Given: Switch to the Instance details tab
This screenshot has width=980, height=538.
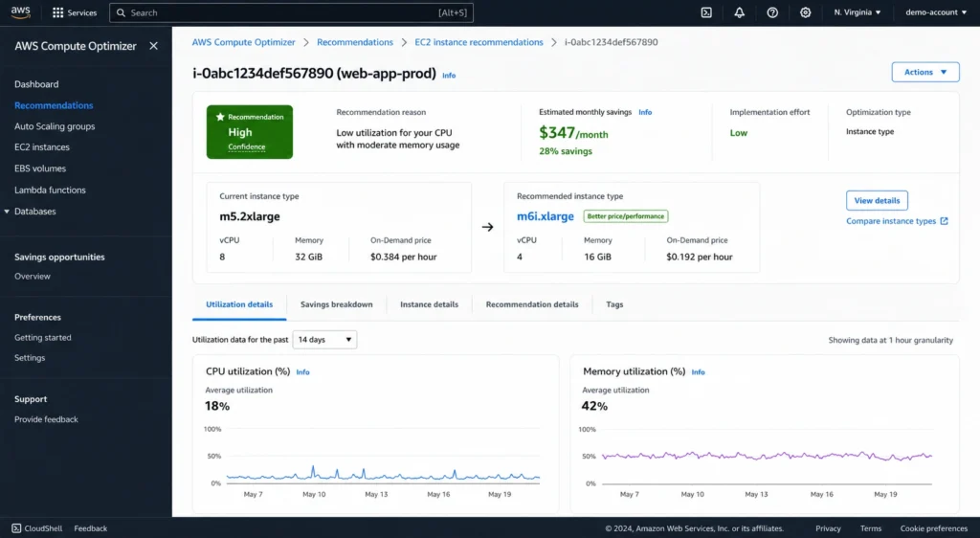Looking at the screenshot, I should click(x=429, y=304).
